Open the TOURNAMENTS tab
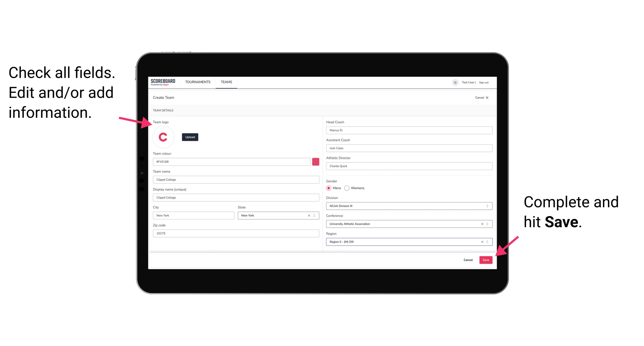 [198, 82]
